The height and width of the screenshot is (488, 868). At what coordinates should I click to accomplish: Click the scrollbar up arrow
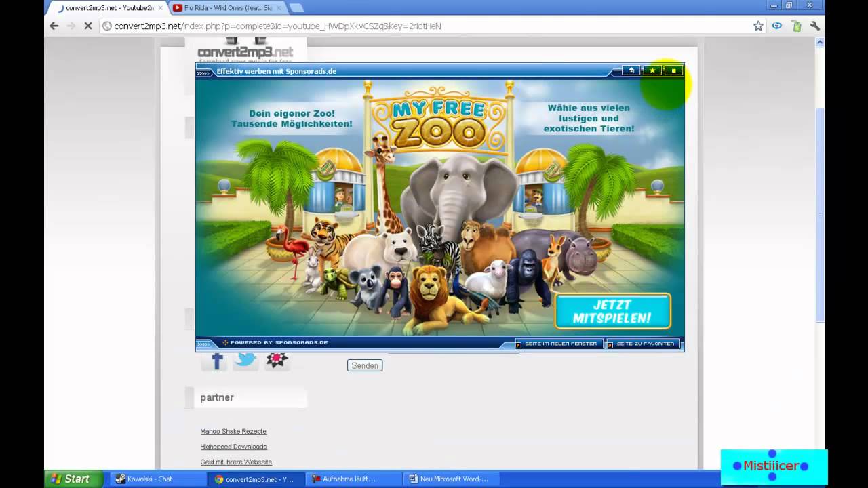(819, 43)
